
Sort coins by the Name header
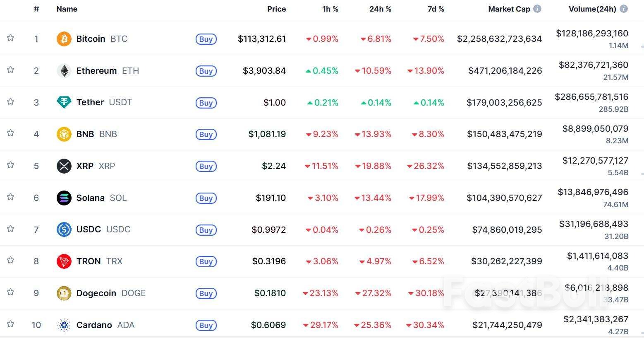(x=67, y=9)
